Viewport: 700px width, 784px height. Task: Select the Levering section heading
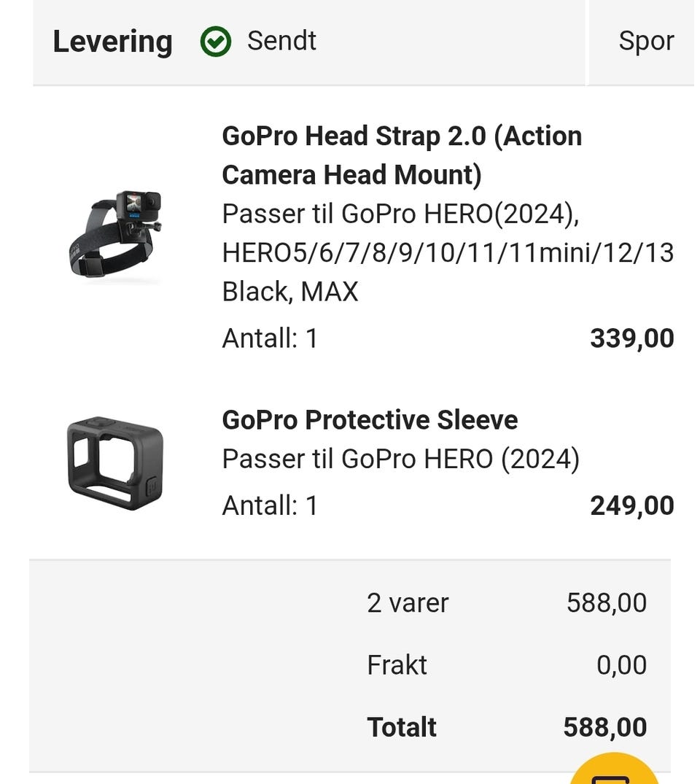(112, 42)
